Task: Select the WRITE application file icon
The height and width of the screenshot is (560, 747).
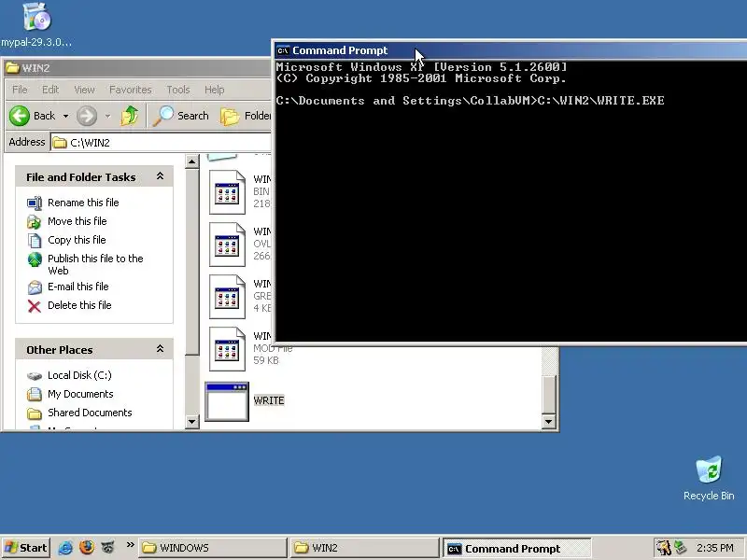Action: click(x=227, y=401)
